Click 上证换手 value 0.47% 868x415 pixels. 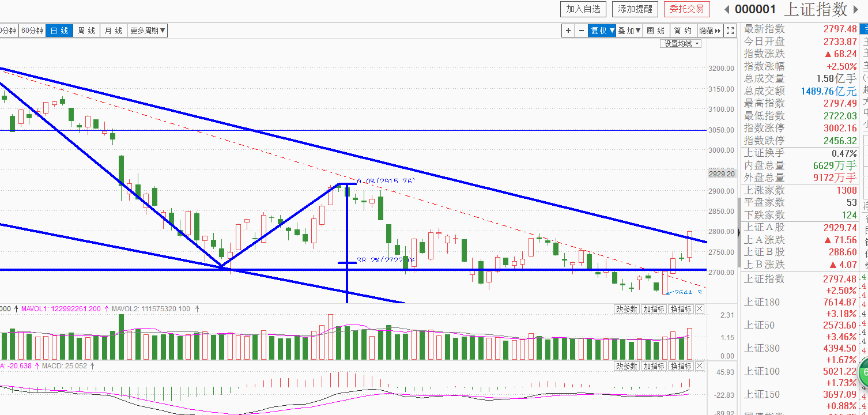pyautogui.click(x=844, y=153)
